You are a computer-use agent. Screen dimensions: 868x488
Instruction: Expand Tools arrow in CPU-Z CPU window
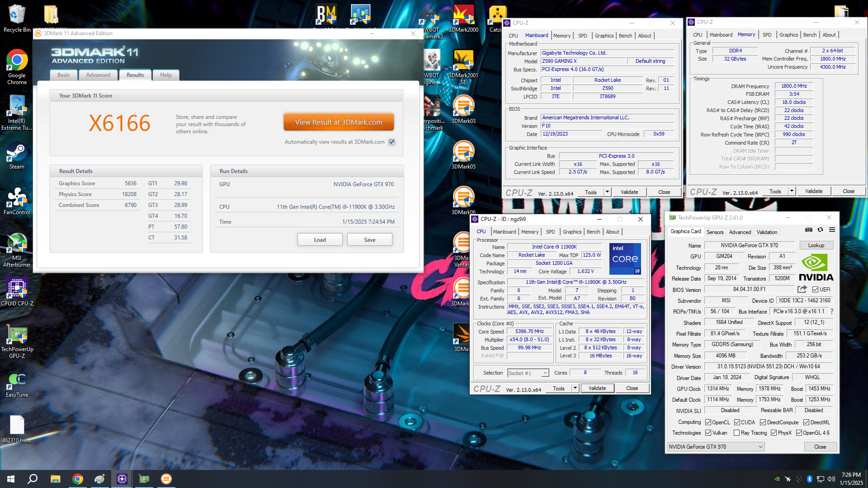click(575, 388)
